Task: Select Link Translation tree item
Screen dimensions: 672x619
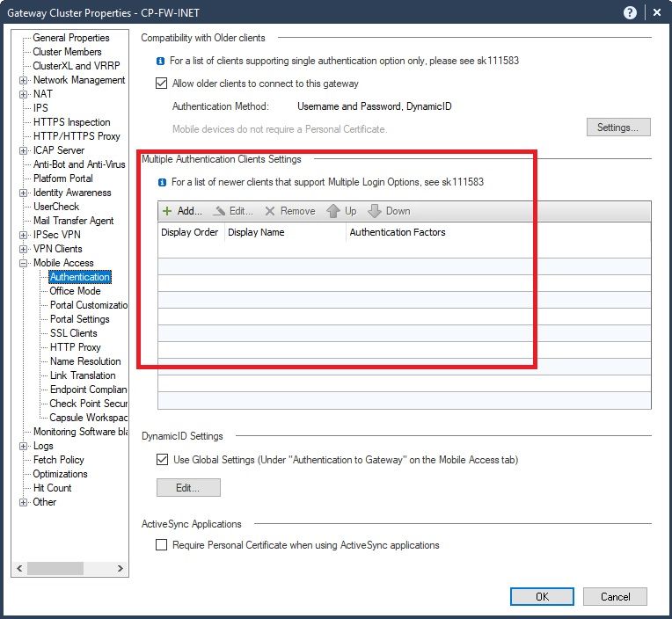Action: tap(83, 375)
